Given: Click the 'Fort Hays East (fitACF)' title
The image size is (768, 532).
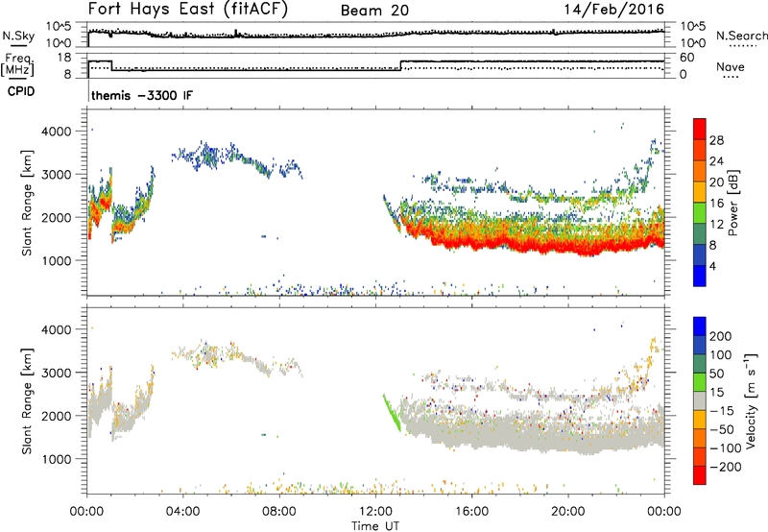Looking at the screenshot, I should point(188,10).
